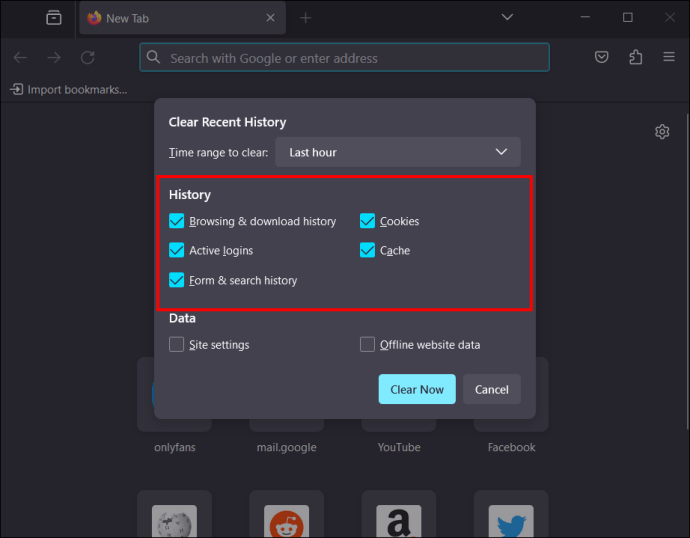Focus the Search with Google address field

click(x=345, y=58)
